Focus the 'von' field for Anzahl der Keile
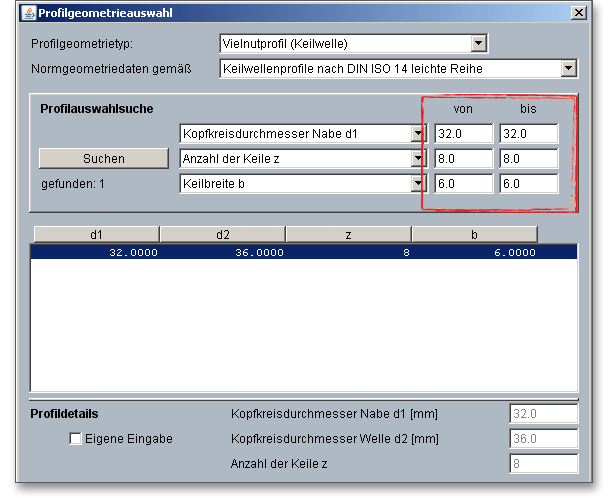This screenshot has height=498, width=608. pyautogui.click(x=463, y=158)
